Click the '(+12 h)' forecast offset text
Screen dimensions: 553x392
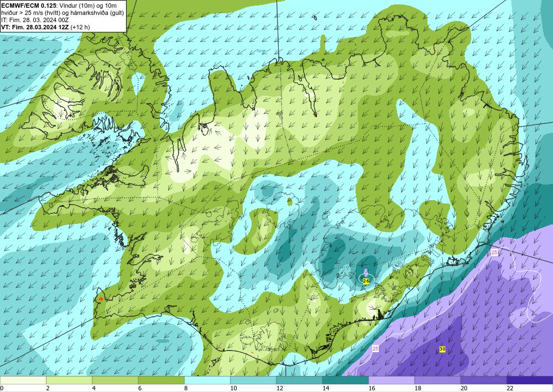coord(80,27)
